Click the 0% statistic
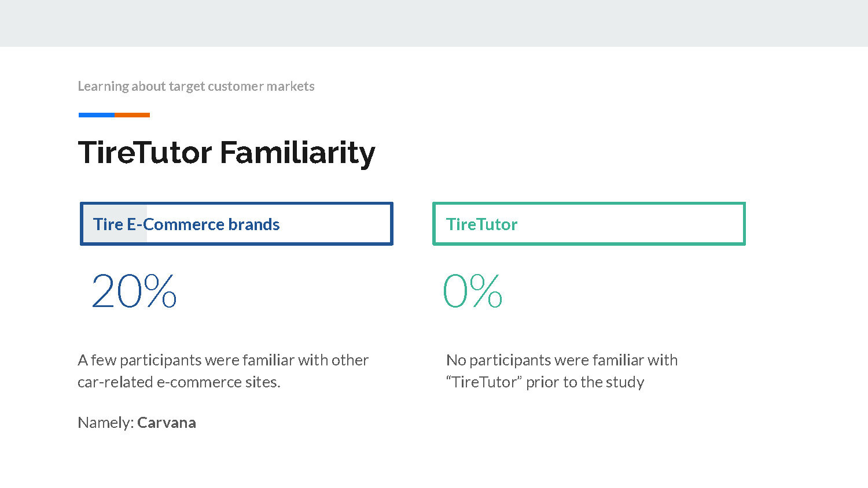Viewport: 868px width, 488px height. 472,291
